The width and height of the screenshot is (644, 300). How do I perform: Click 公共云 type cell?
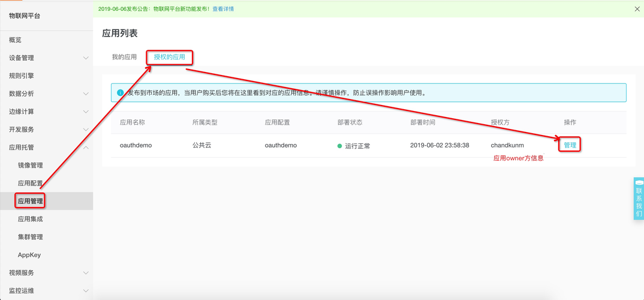tap(201, 145)
